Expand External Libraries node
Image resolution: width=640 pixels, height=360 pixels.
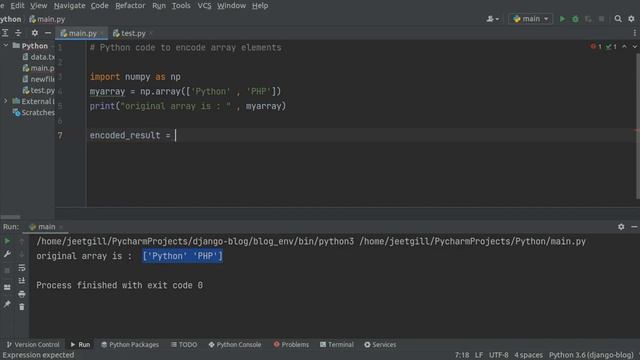(5, 101)
